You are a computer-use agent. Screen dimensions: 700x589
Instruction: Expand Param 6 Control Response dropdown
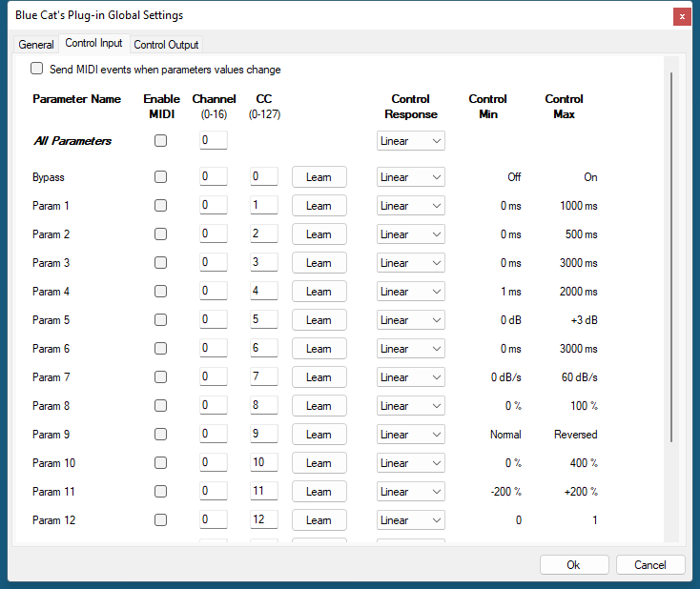coord(411,349)
